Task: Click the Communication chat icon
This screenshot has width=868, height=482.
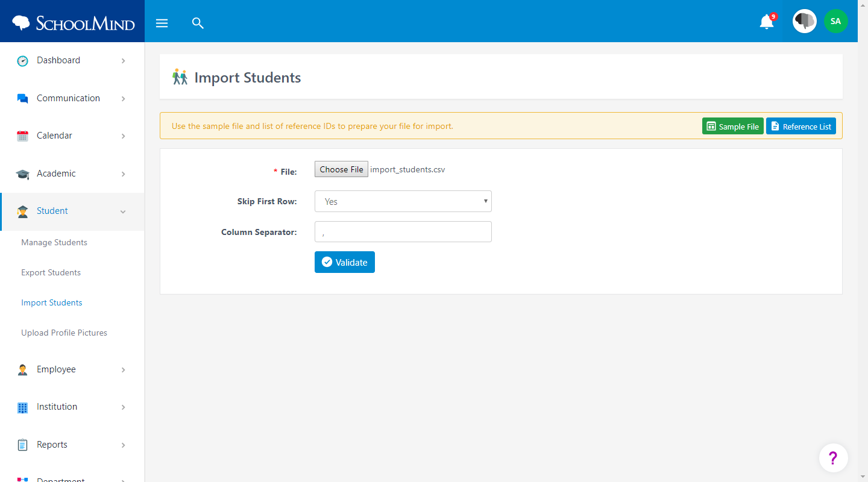Action: [22, 99]
